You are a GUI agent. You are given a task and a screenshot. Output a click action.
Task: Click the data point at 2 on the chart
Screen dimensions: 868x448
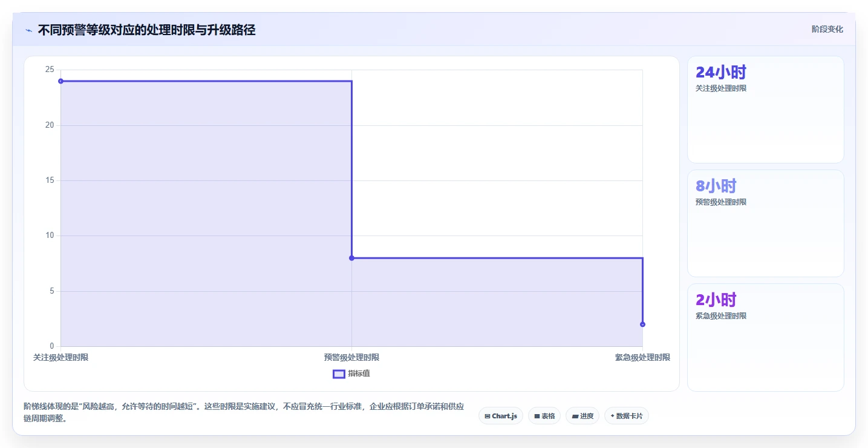click(x=642, y=324)
